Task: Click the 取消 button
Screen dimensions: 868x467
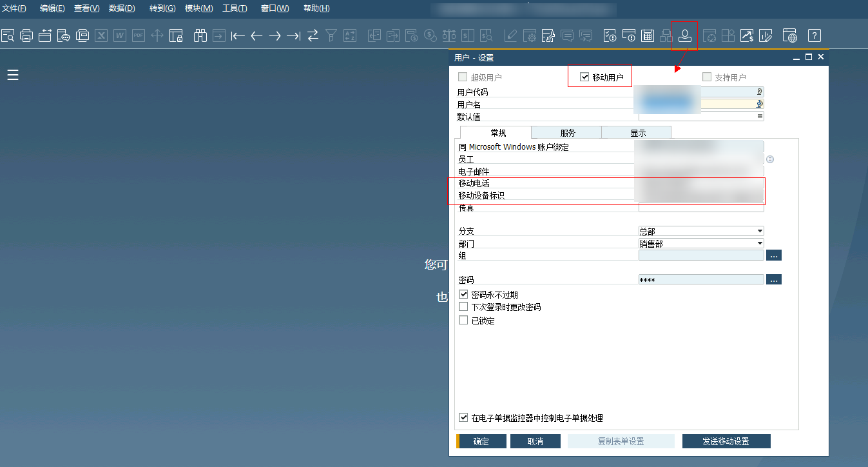Action: coord(535,441)
